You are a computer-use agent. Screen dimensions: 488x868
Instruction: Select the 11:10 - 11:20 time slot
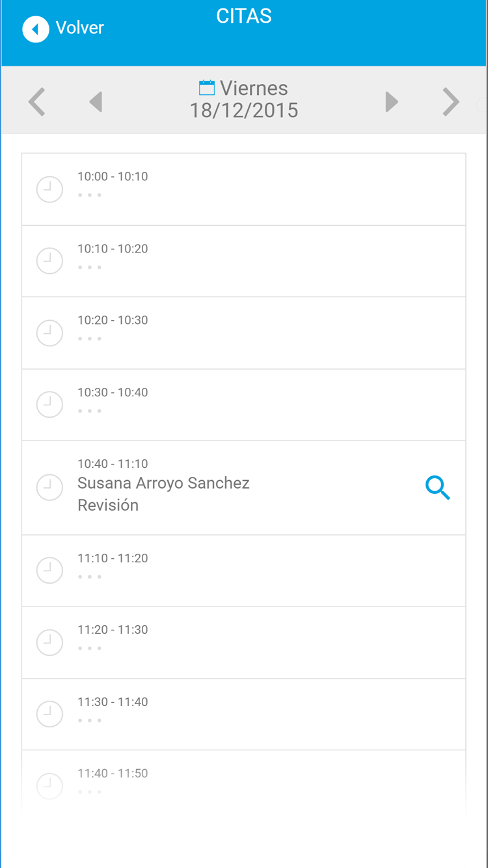[243, 571]
